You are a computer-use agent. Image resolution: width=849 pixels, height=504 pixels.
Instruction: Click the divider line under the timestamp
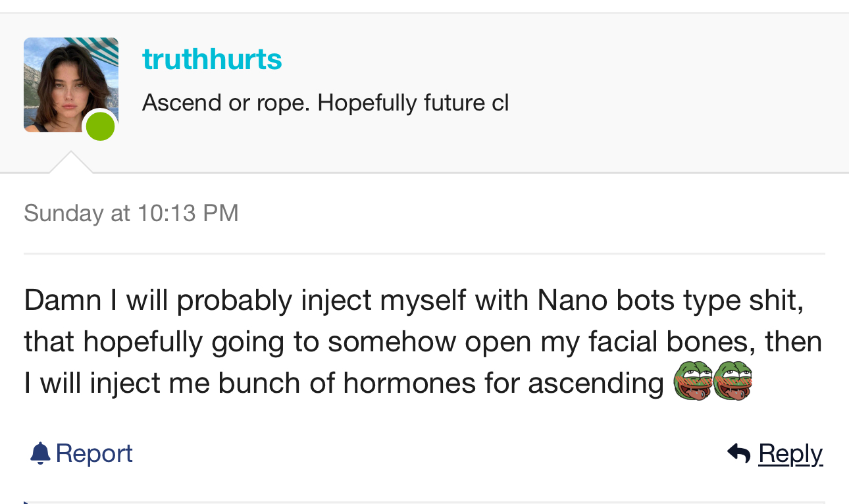424,253
